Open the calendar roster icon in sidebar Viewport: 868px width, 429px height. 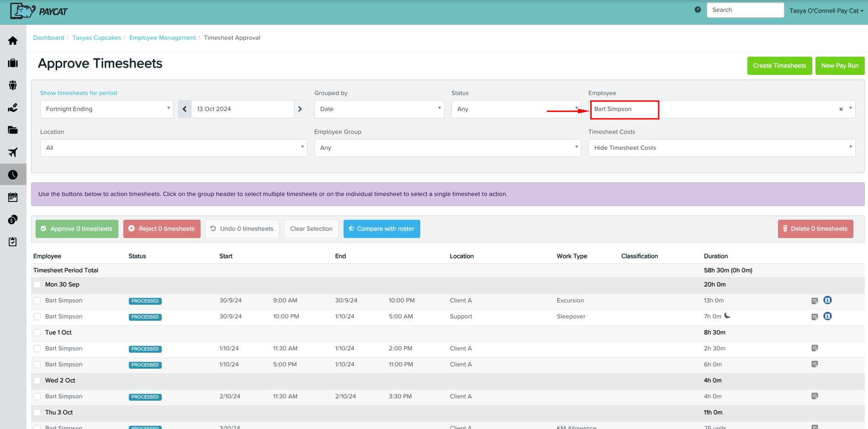tap(13, 196)
